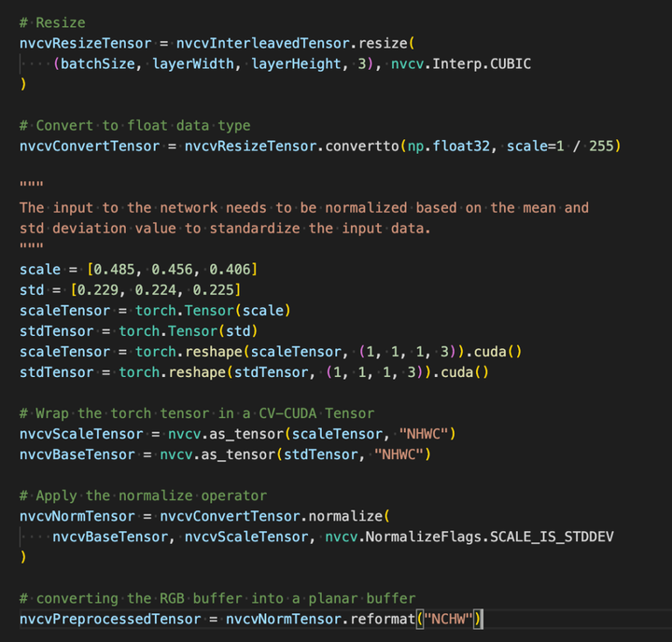The width and height of the screenshot is (672, 642).
Task: Click the nvcvPreprocessedTensor variable name
Action: [110, 620]
